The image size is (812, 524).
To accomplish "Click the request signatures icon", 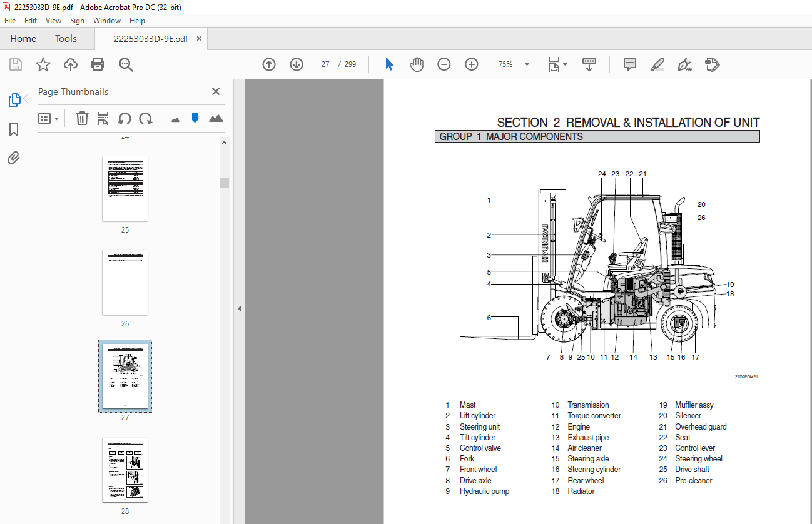I will [712, 64].
